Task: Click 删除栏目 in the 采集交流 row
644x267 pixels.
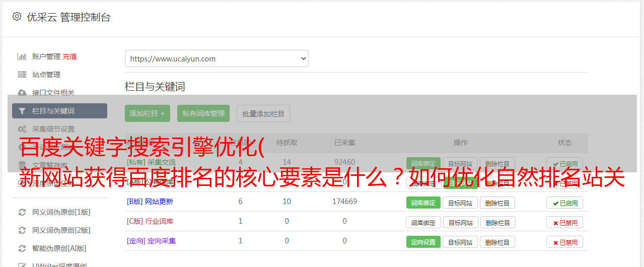Action: pos(497,164)
